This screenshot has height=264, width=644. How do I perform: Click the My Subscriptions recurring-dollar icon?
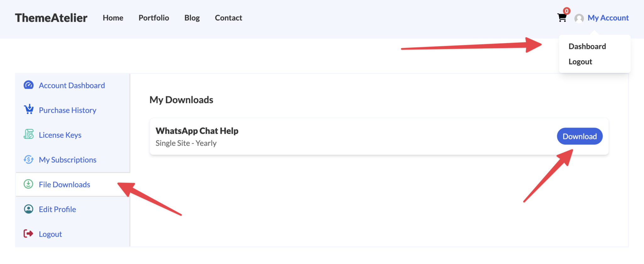[29, 159]
